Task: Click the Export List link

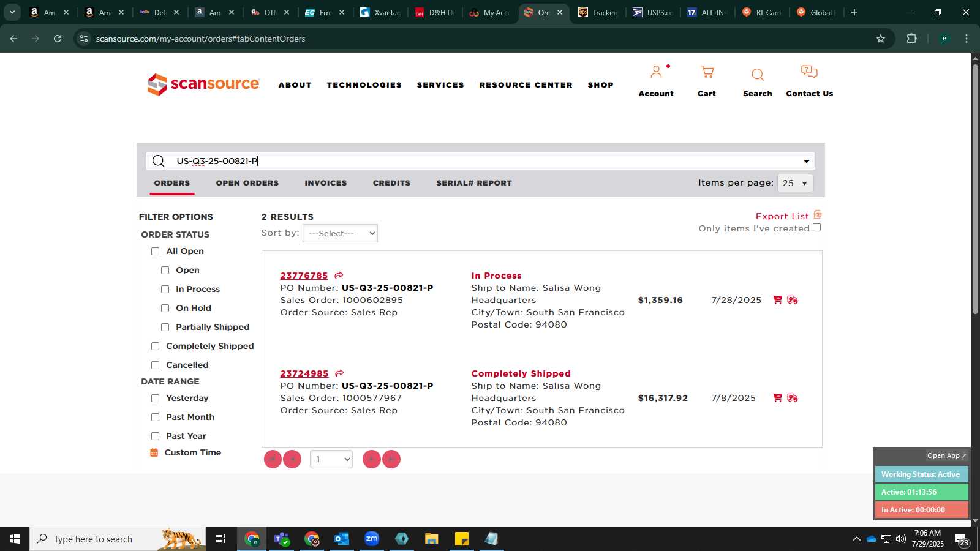Action: point(782,216)
